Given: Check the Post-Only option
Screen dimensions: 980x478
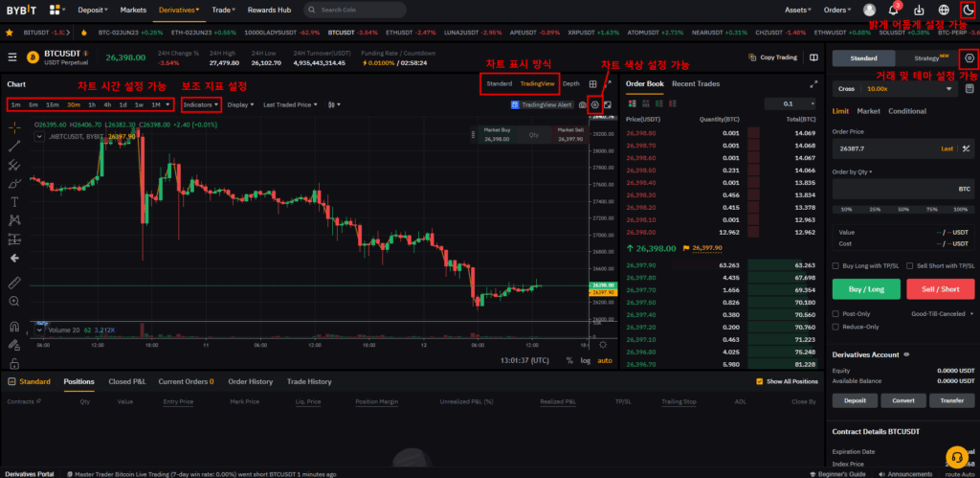Looking at the screenshot, I should click(x=835, y=313).
